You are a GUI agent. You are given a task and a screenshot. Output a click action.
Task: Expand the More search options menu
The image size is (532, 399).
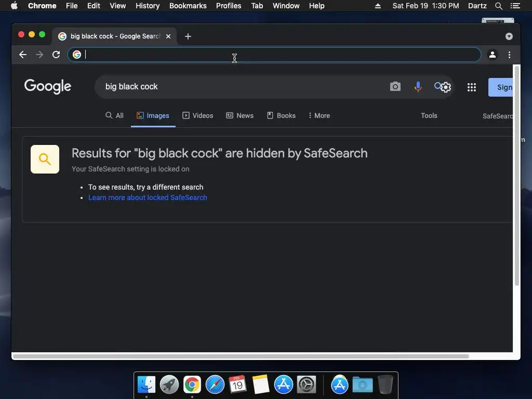coord(319,116)
